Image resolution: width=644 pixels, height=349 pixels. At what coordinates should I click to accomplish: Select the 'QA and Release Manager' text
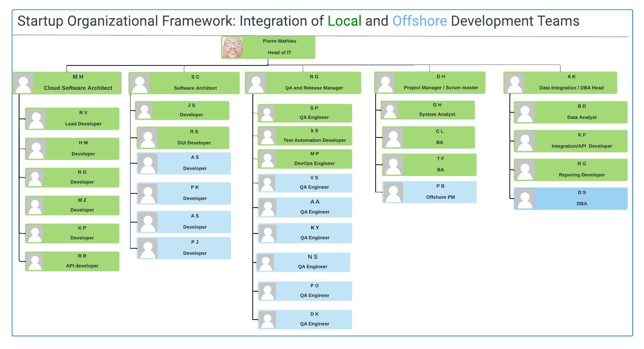click(x=314, y=88)
